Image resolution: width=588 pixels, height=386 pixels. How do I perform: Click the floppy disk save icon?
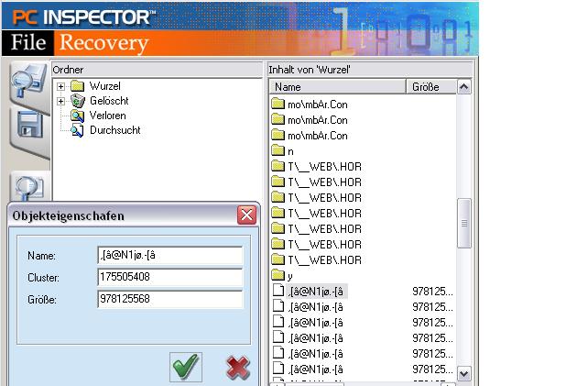pyautogui.click(x=30, y=125)
